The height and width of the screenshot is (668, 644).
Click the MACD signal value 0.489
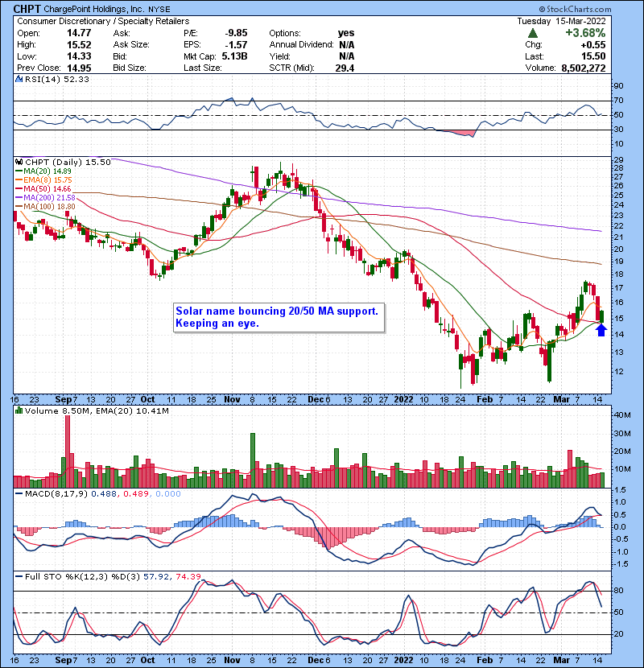(136, 494)
